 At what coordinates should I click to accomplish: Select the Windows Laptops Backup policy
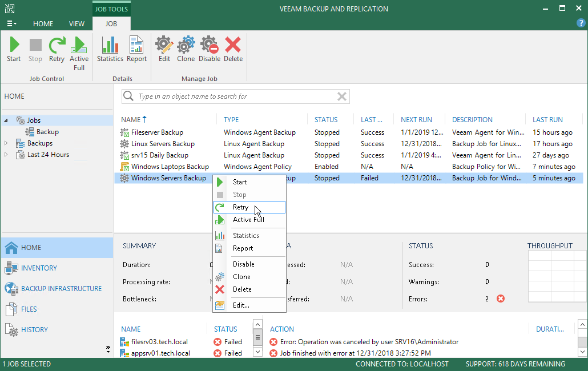[349, 167]
